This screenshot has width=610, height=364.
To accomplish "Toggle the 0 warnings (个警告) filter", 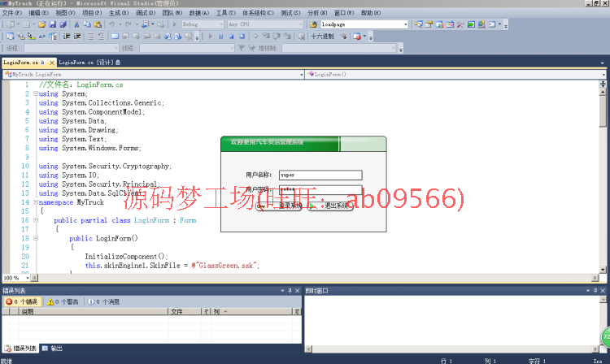I will 62,301.
